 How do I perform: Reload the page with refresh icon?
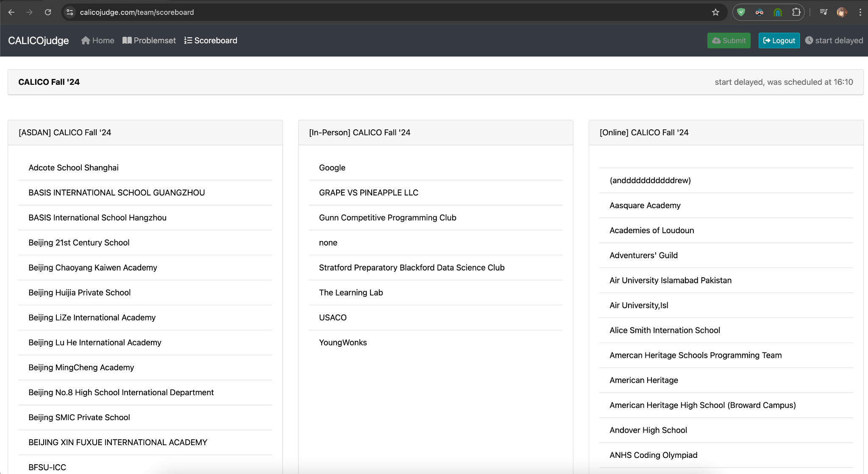click(48, 12)
